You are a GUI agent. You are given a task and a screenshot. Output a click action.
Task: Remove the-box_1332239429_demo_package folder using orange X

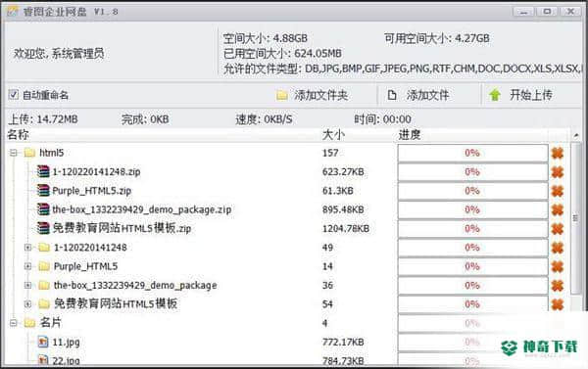coord(558,286)
